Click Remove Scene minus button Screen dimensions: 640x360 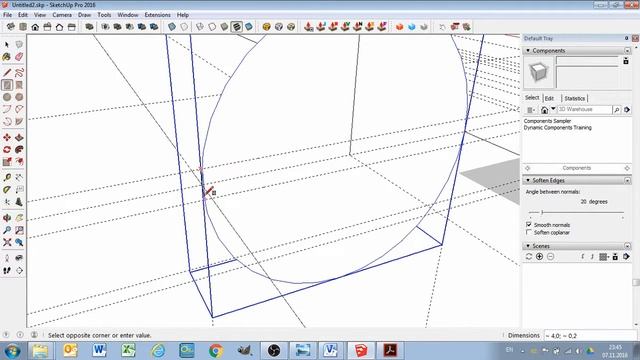click(551, 257)
